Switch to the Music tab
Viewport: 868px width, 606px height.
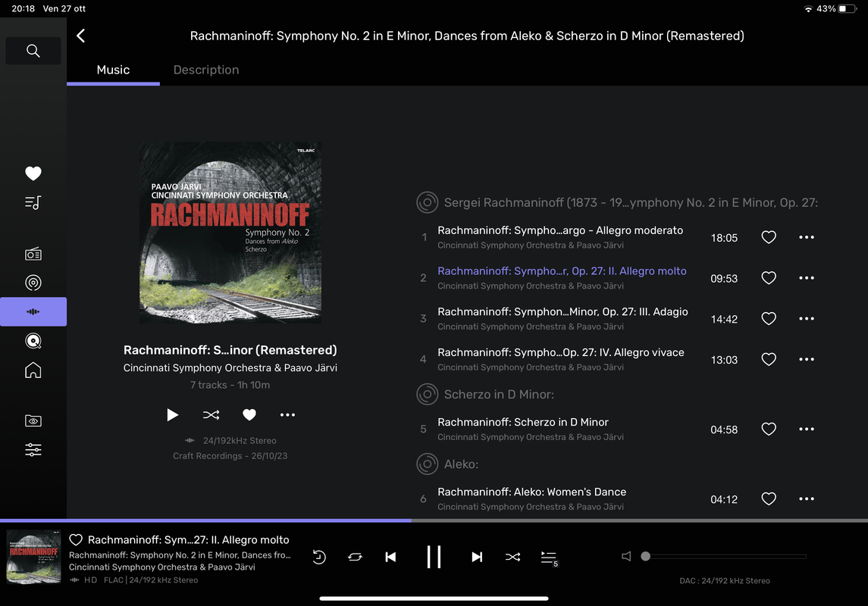(x=113, y=70)
